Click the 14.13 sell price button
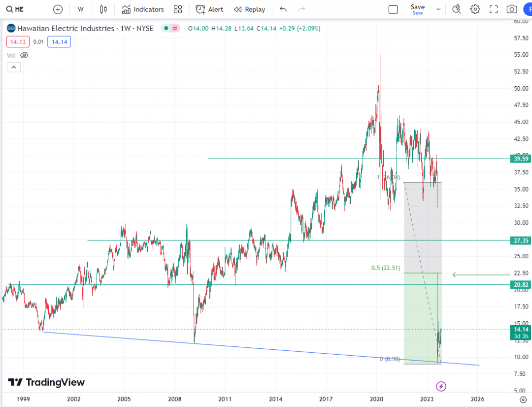This screenshot has height=407, width=532. 18,42
